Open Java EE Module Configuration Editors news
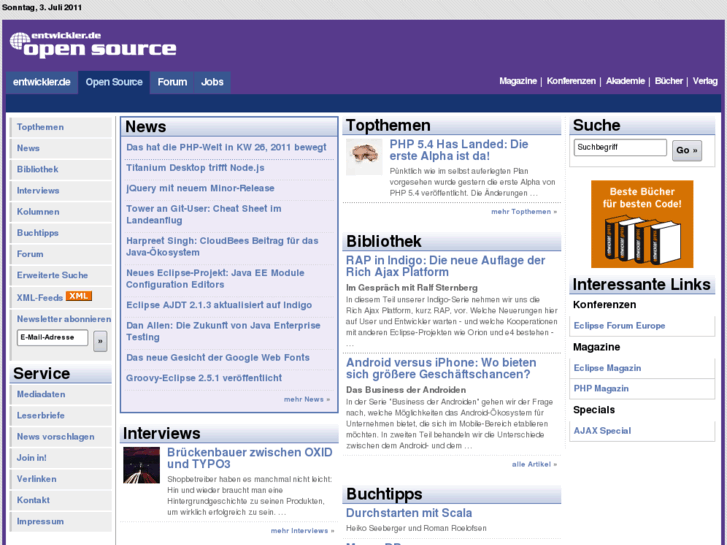The width and height of the screenshot is (727, 545). click(216, 279)
